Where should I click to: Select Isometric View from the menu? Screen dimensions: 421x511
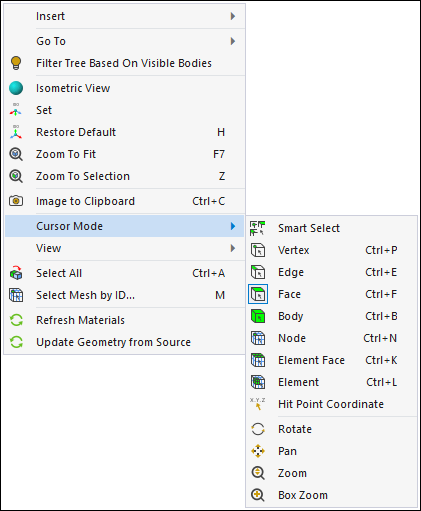(x=125, y=88)
